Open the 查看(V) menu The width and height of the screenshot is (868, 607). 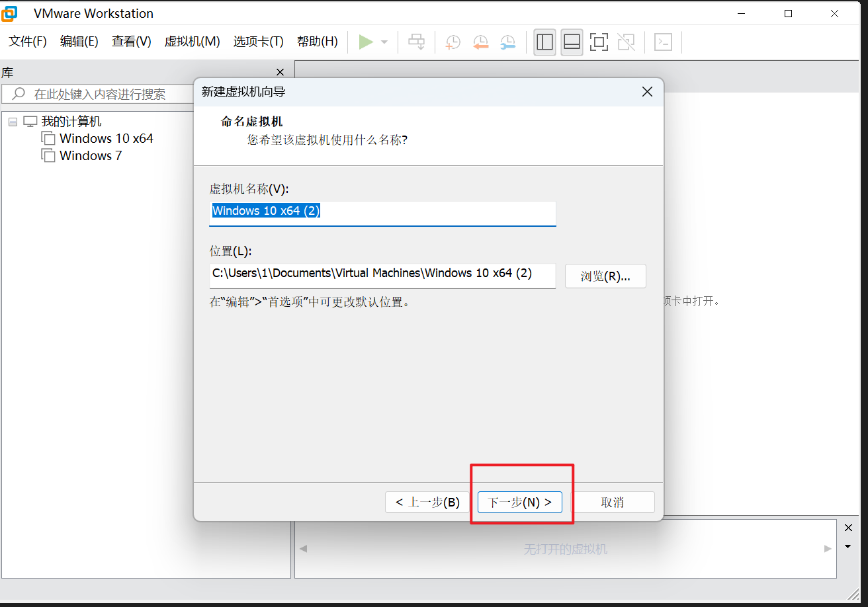coord(132,42)
